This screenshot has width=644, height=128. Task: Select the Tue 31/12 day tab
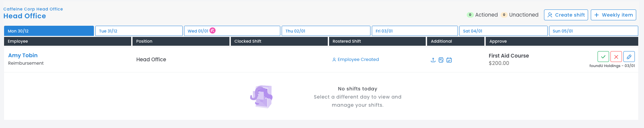[x=139, y=31]
